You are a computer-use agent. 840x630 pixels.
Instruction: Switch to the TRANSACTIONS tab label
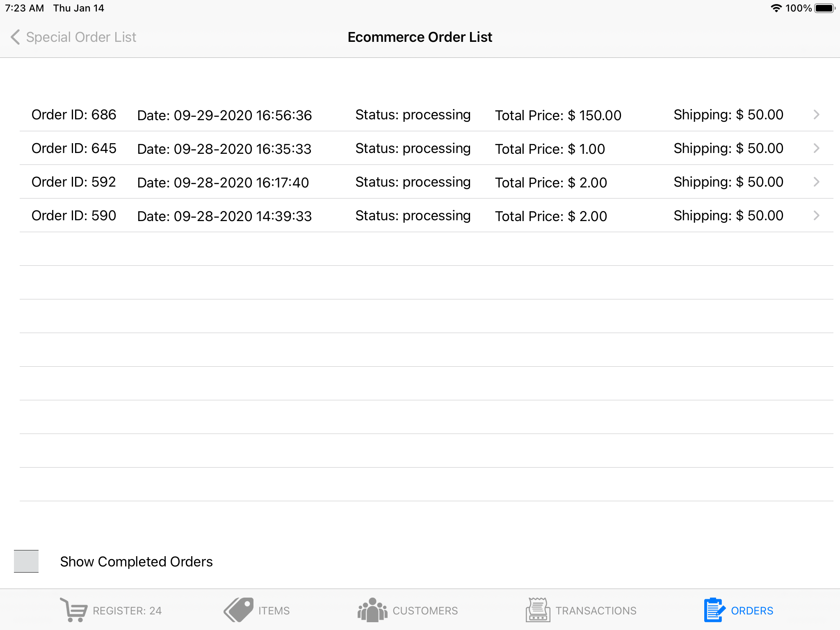click(x=596, y=611)
